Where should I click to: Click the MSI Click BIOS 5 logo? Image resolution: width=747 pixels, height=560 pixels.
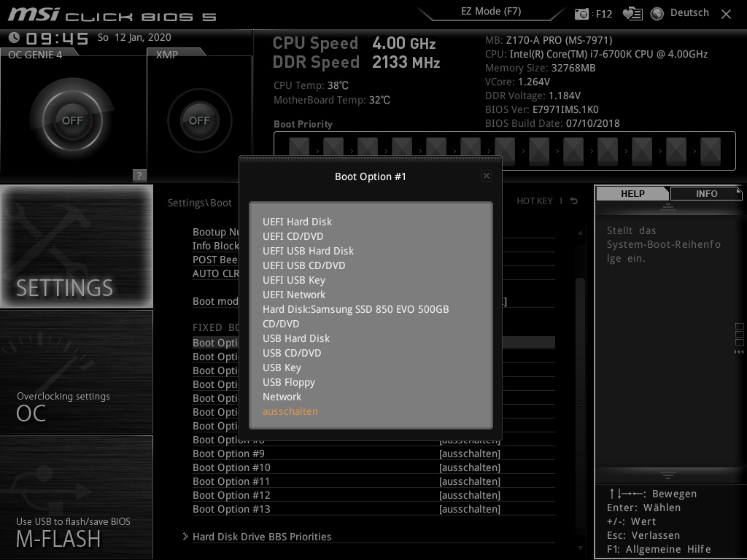click(x=112, y=15)
